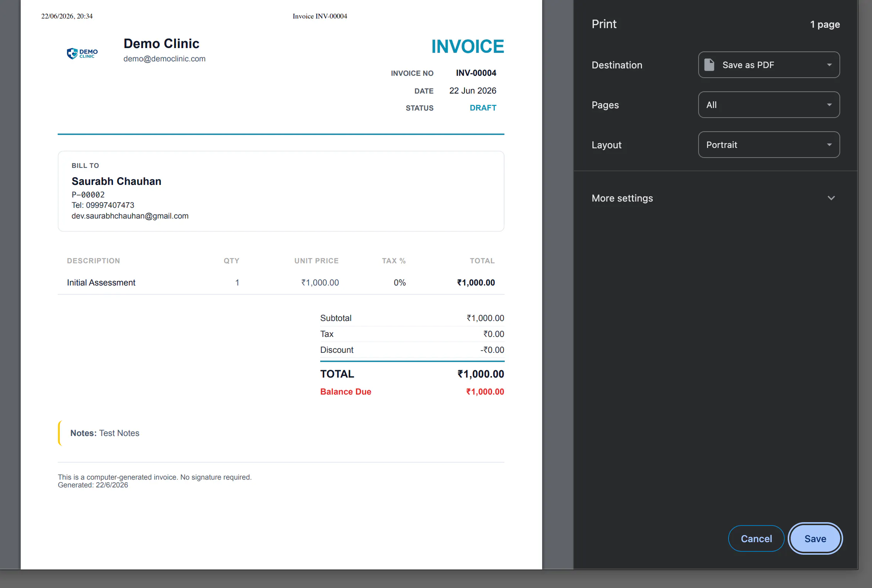Screen dimensions: 872x588
Task: Click the BILL TO label
Action: [x=85, y=165]
